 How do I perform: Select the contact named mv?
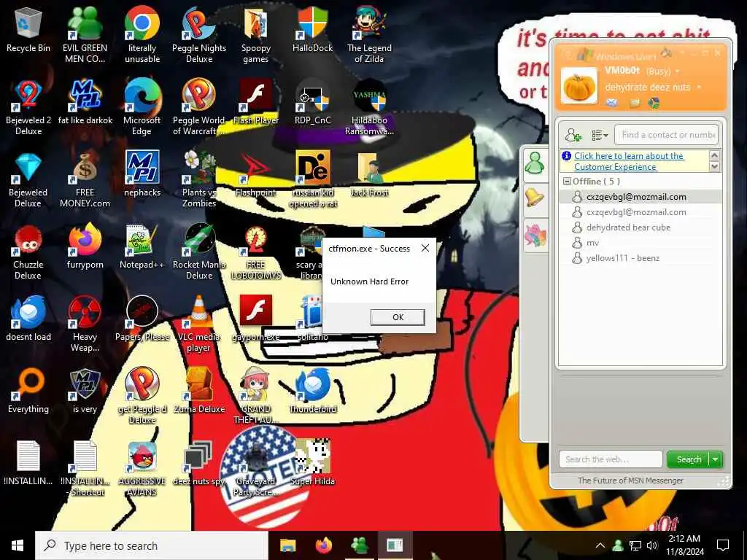point(640,243)
